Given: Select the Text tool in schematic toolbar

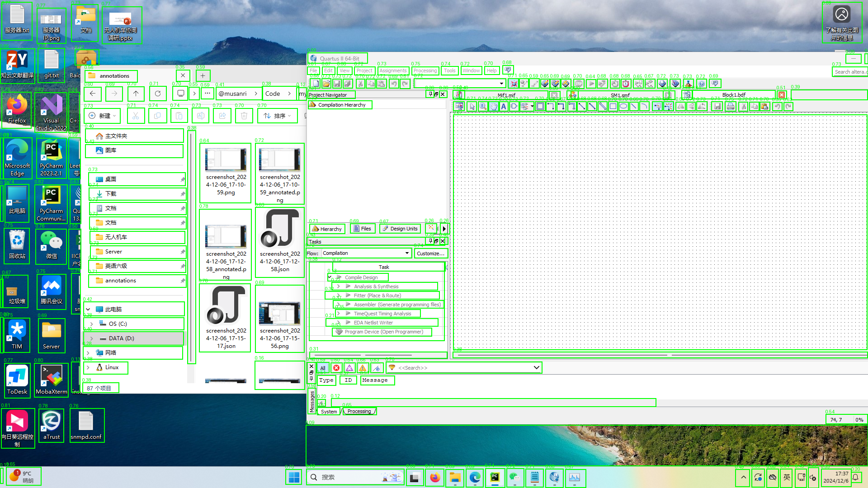Looking at the screenshot, I should coord(503,107).
